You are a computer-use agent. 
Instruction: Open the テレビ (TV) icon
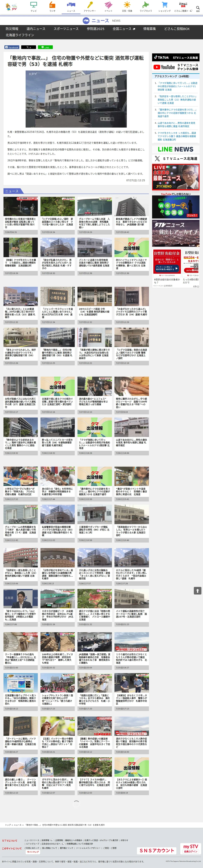(x=34, y=7)
